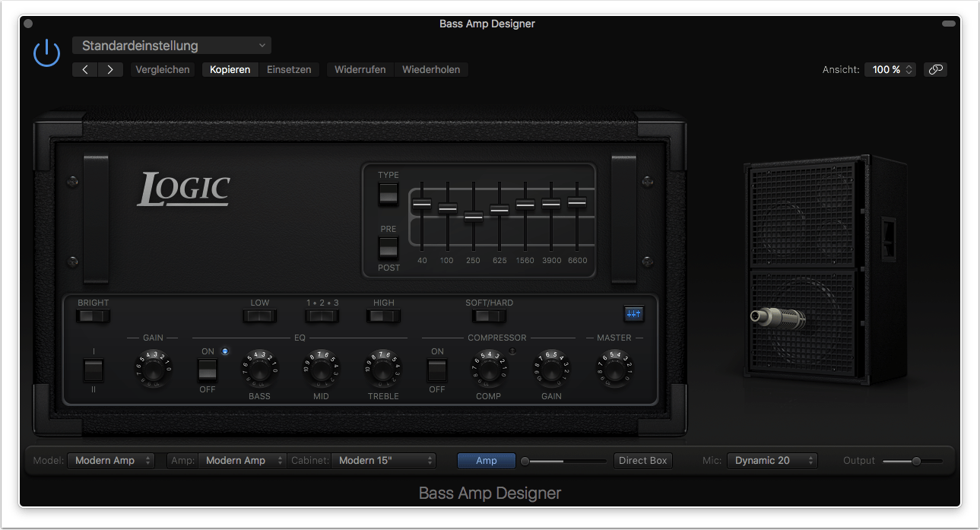Click Kopieren in the toolbar
Screen dimensions: 980x530
click(x=230, y=69)
